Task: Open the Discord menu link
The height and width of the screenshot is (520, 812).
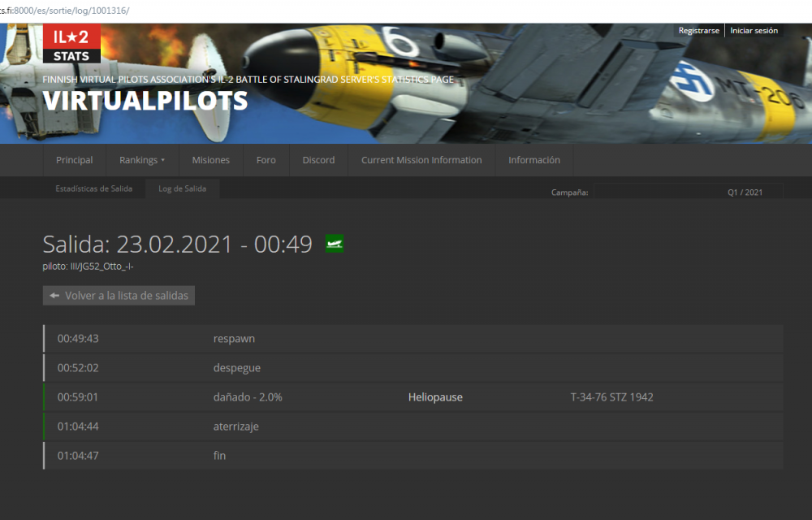Action: point(318,160)
